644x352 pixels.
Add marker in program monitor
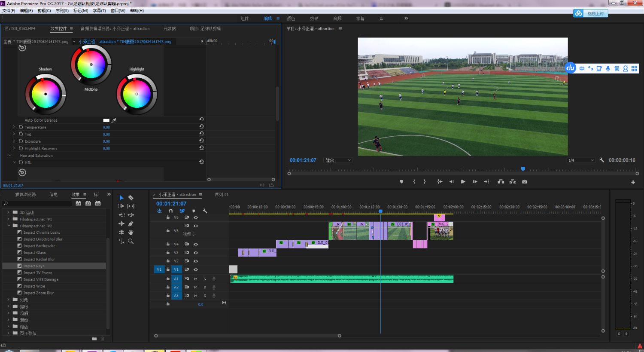coord(401,182)
